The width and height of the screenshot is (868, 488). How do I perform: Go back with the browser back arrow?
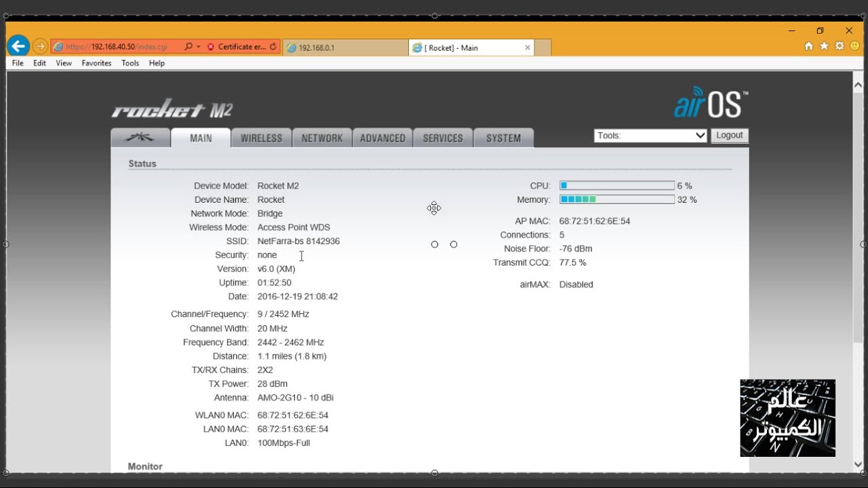(18, 46)
